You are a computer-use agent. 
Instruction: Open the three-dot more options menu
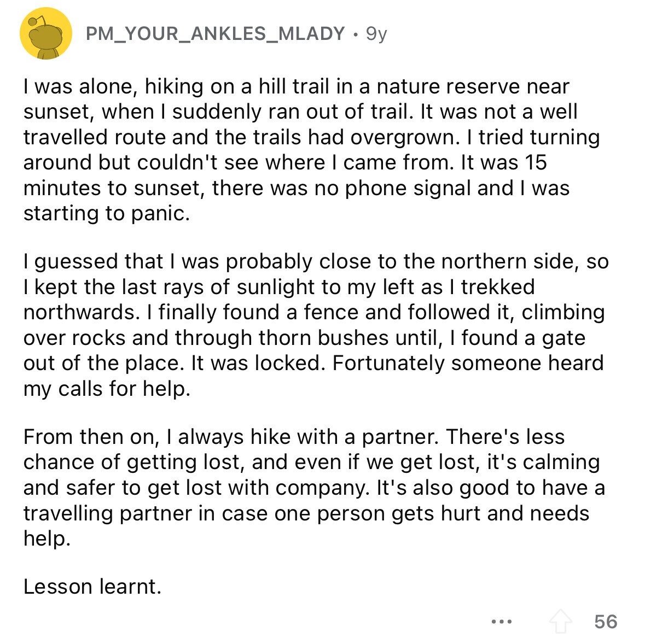(502, 622)
